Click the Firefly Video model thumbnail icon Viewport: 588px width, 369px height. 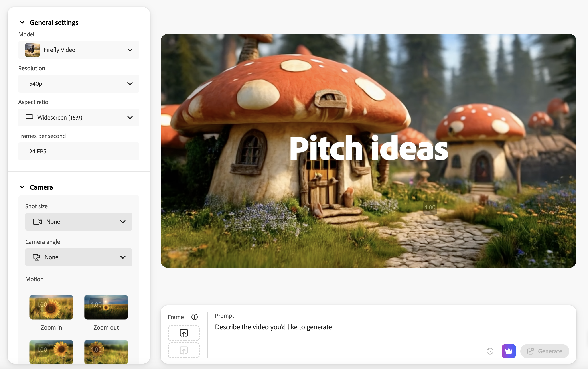(x=32, y=50)
